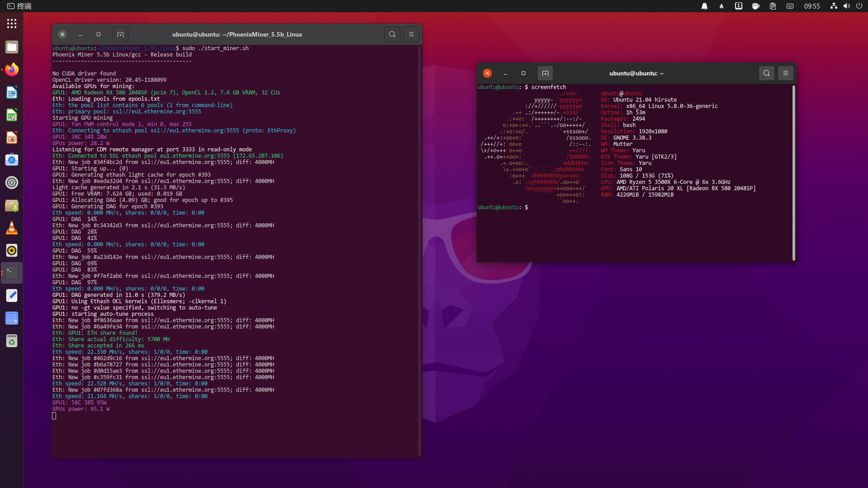868x488 pixels.
Task: Add new tab in PhoenixMiner terminal
Action: click(120, 34)
